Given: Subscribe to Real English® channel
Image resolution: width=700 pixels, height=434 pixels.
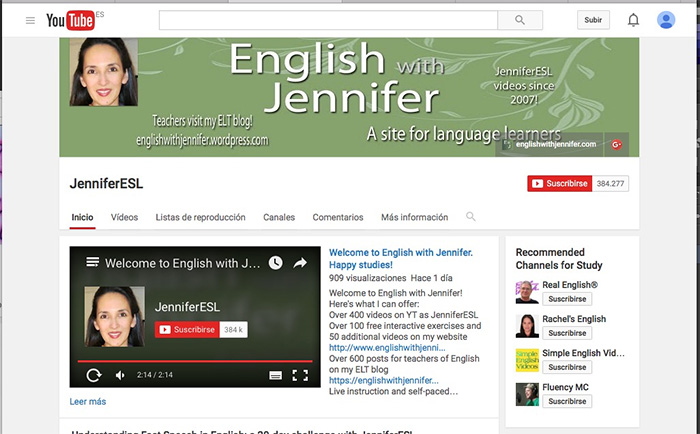Looking at the screenshot, I should point(567,299).
